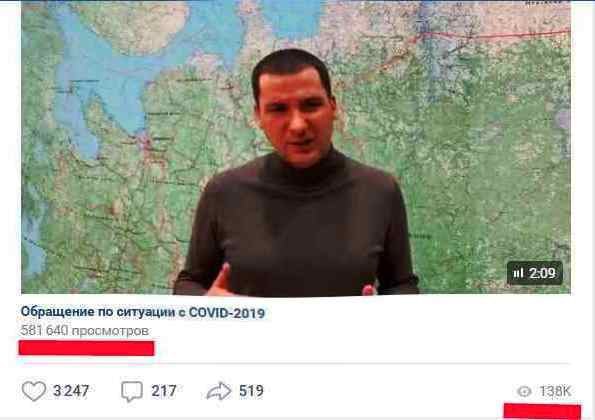Click the 581 640 просмотров view count
This screenshot has width=595, height=420.
pos(85,331)
